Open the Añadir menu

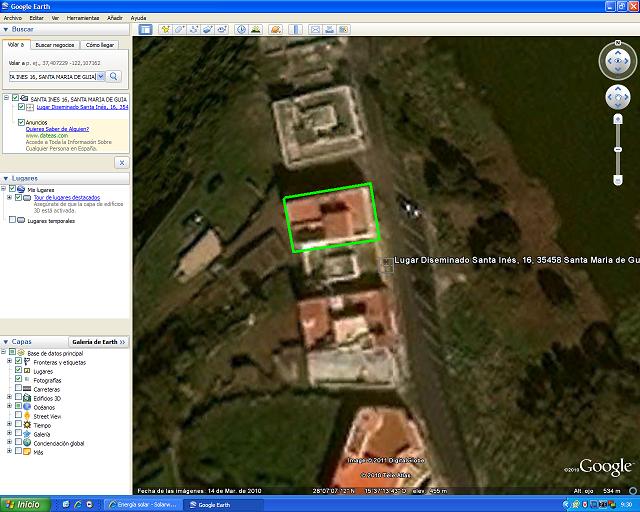point(115,18)
